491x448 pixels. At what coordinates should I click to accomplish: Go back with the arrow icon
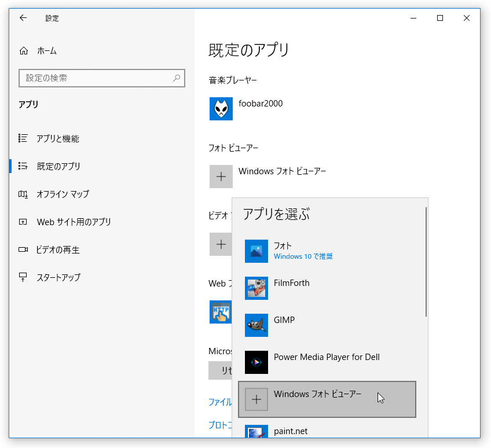click(23, 18)
